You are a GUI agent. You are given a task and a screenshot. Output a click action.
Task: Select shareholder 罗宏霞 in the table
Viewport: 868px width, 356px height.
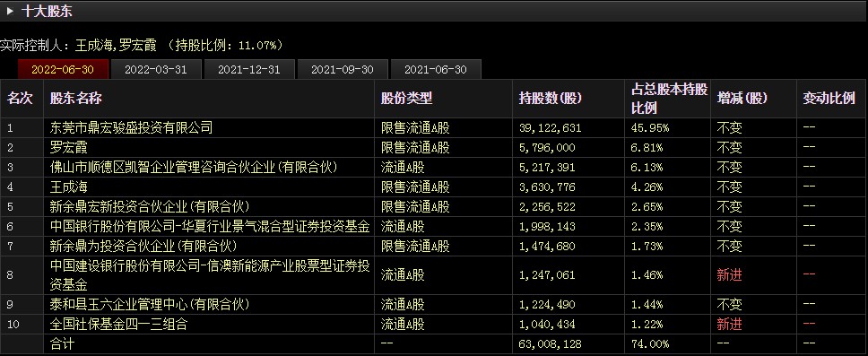pyautogui.click(x=69, y=148)
